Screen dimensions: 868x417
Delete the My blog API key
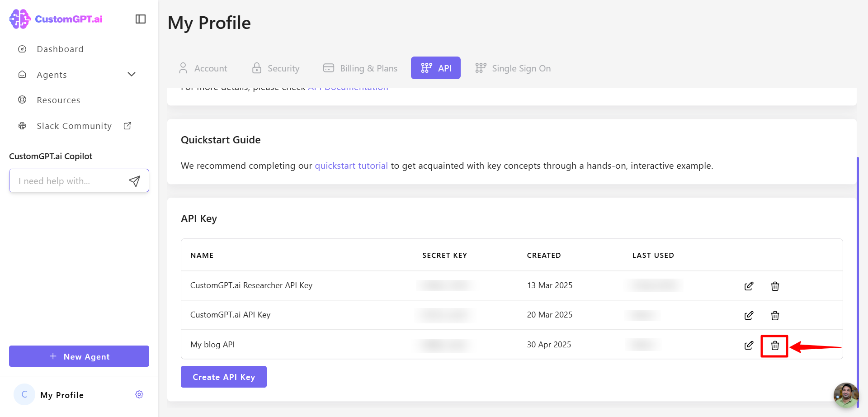(x=775, y=346)
